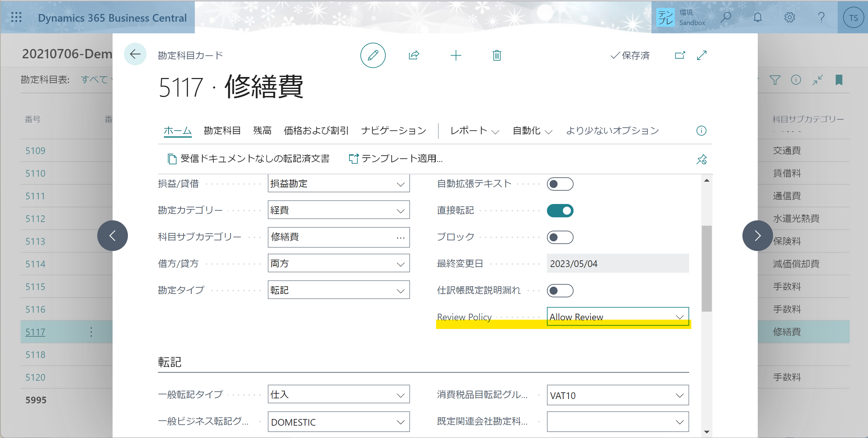This screenshot has width=868, height=438.
Task: Open row menu for account 5117
Action: [91, 332]
